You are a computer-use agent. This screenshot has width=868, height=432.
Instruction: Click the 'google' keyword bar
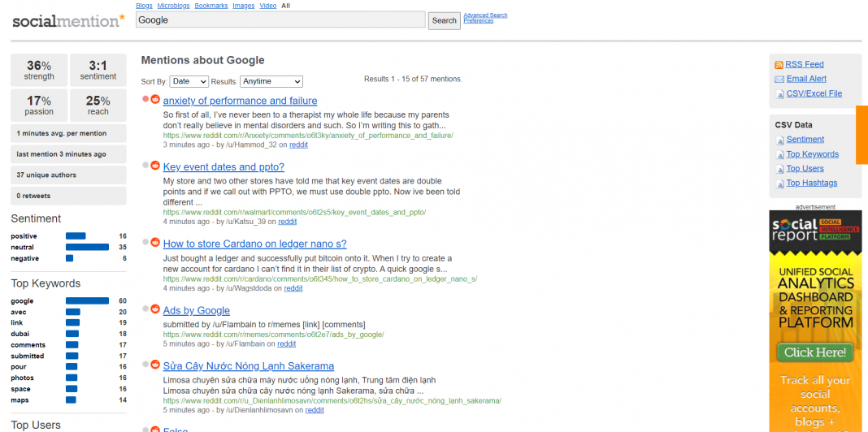88,301
